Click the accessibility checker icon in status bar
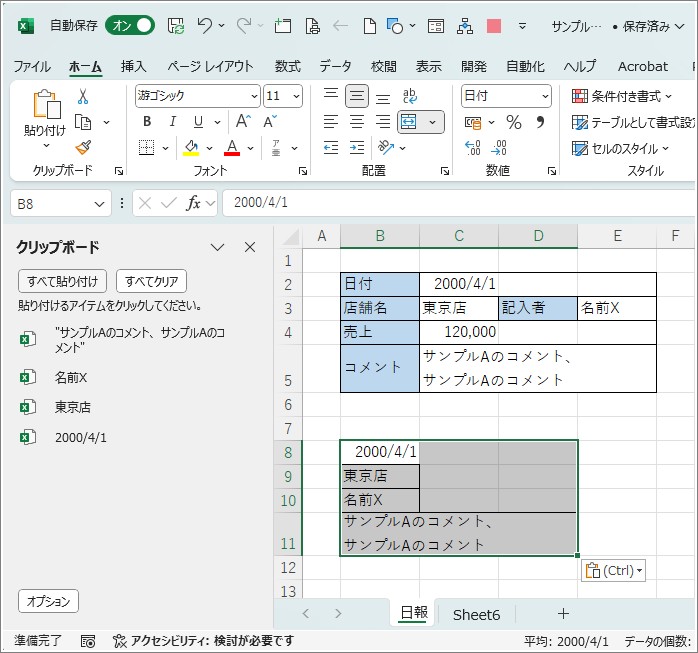Screen dimensions: 698x653 click(x=120, y=641)
